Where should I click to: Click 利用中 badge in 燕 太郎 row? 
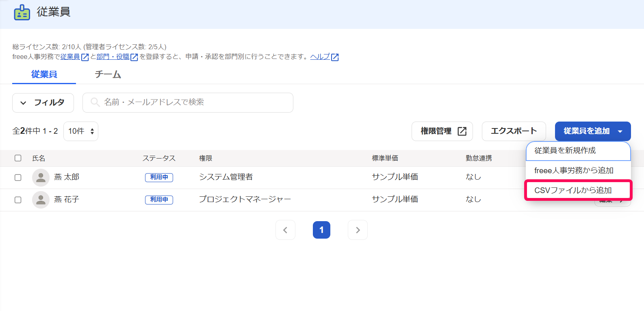click(x=159, y=177)
